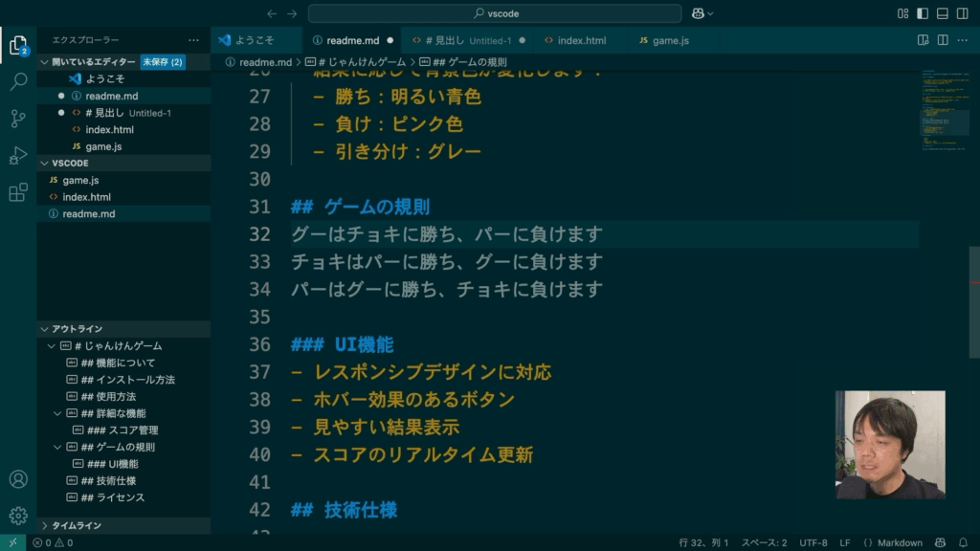Image resolution: width=980 pixels, height=551 pixels.
Task: Open markdown preview to the side
Action: click(x=924, y=40)
